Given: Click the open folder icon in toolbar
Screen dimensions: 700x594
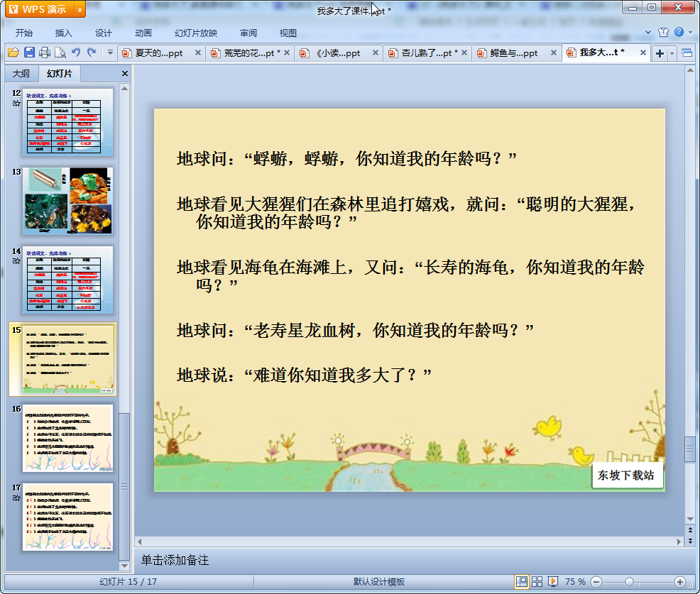Looking at the screenshot, I should 13,53.
